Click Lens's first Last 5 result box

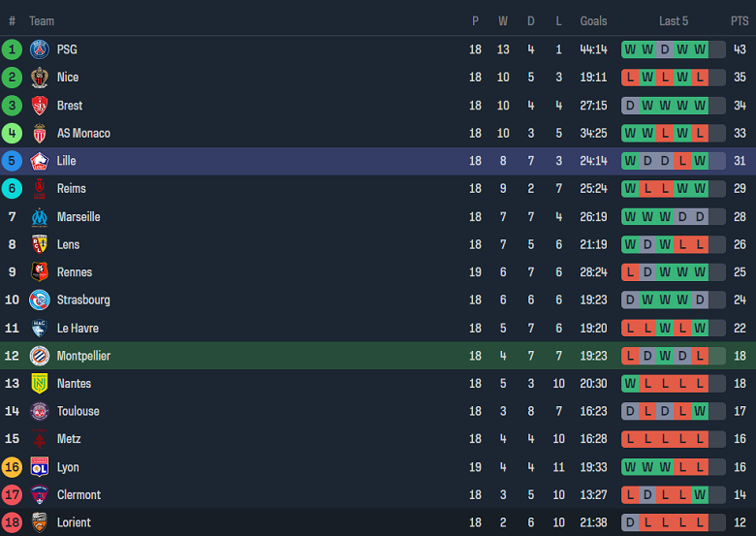pyautogui.click(x=630, y=245)
